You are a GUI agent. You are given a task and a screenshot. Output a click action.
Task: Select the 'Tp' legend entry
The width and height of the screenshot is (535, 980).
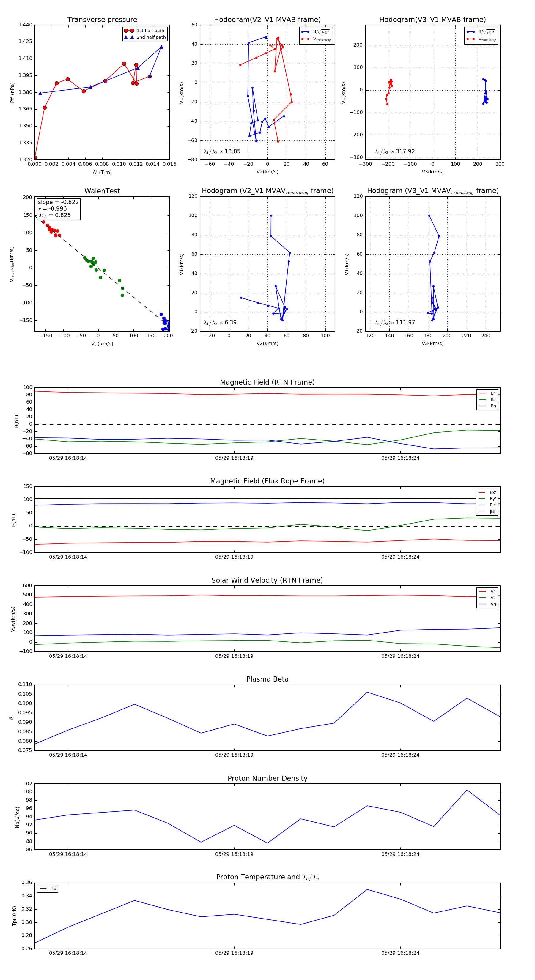pyautogui.click(x=48, y=889)
